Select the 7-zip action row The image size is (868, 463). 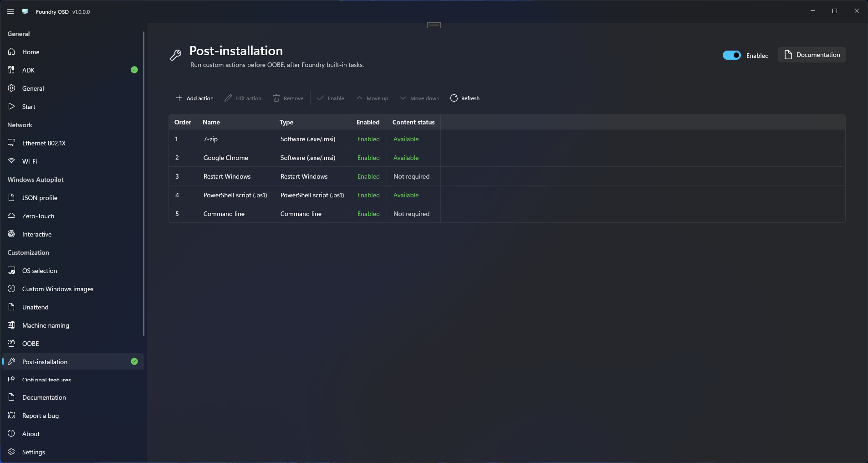[x=507, y=139]
